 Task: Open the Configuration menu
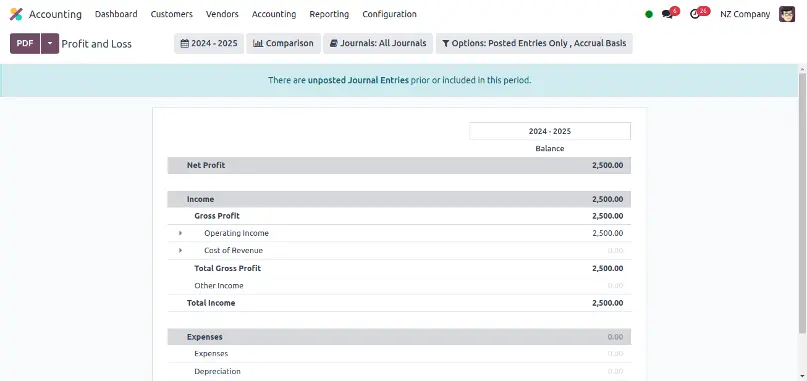(389, 14)
